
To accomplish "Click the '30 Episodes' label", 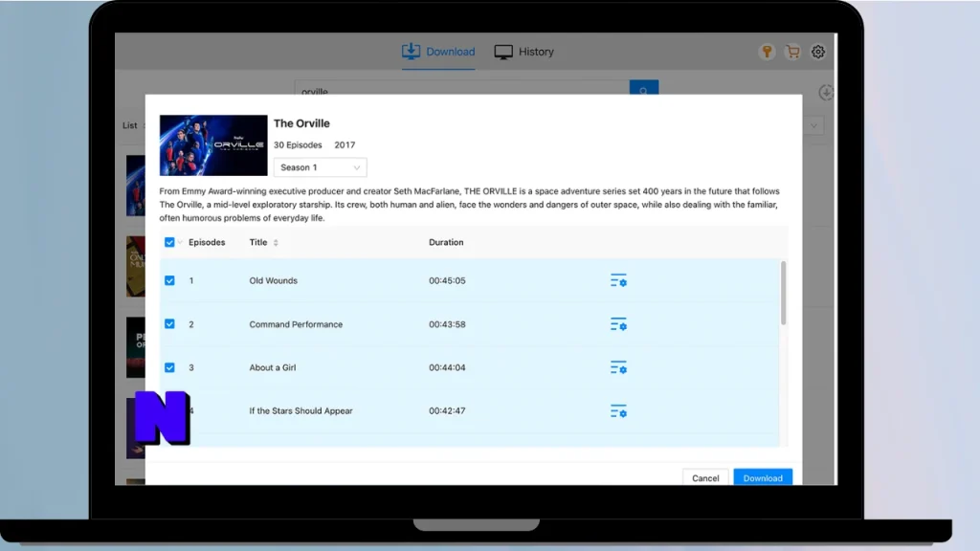I will click(x=298, y=145).
